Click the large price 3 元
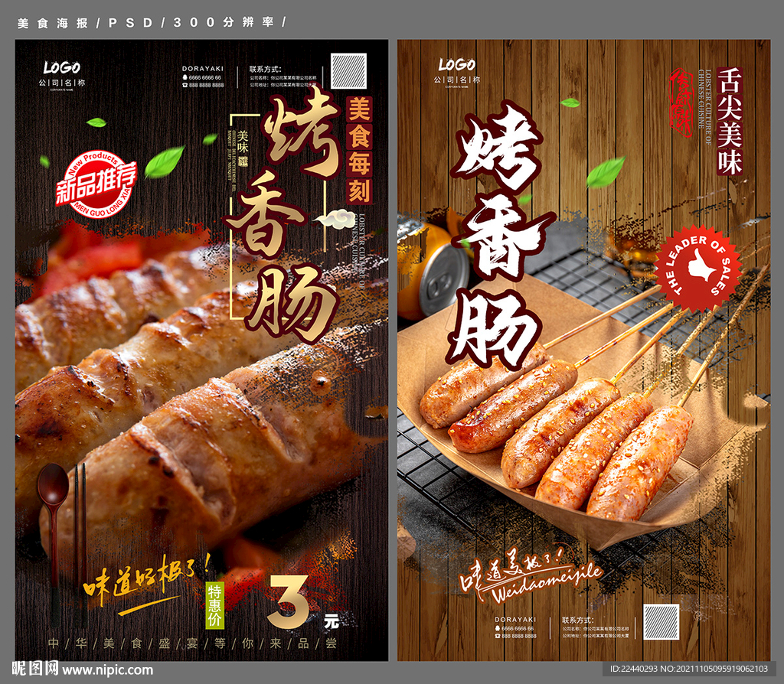784x684 pixels. point(303,601)
